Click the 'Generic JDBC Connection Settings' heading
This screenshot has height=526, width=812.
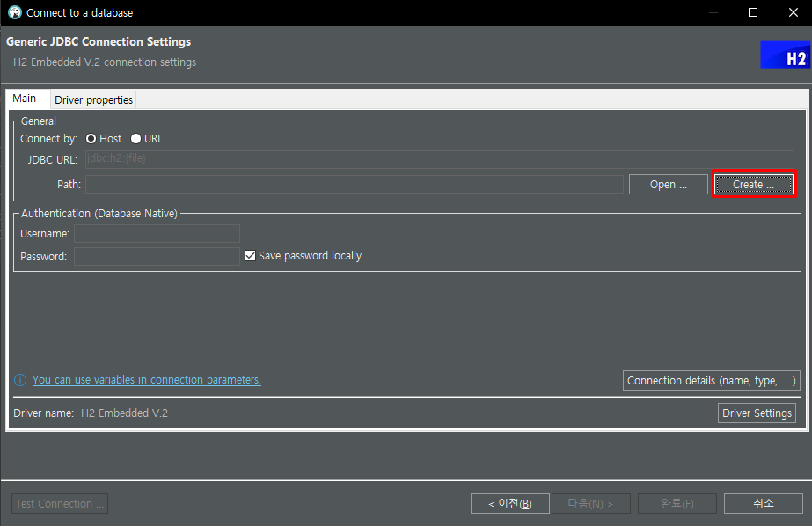99,41
